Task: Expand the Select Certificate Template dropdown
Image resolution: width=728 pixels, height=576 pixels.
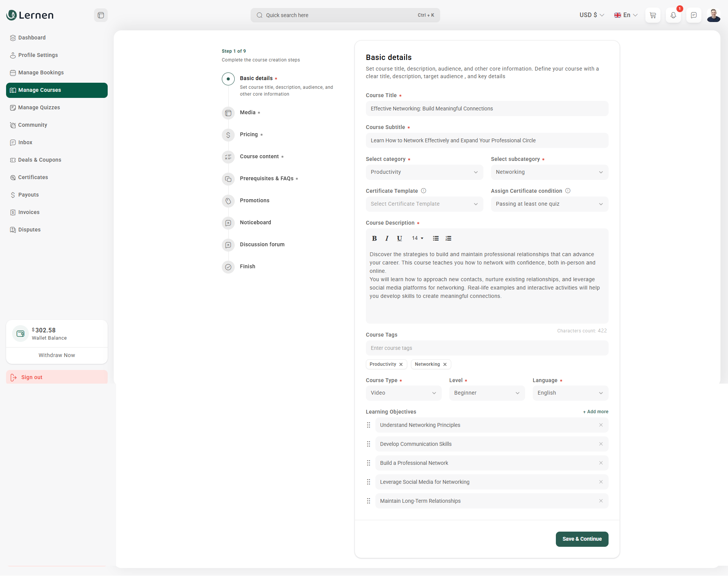Action: point(424,204)
